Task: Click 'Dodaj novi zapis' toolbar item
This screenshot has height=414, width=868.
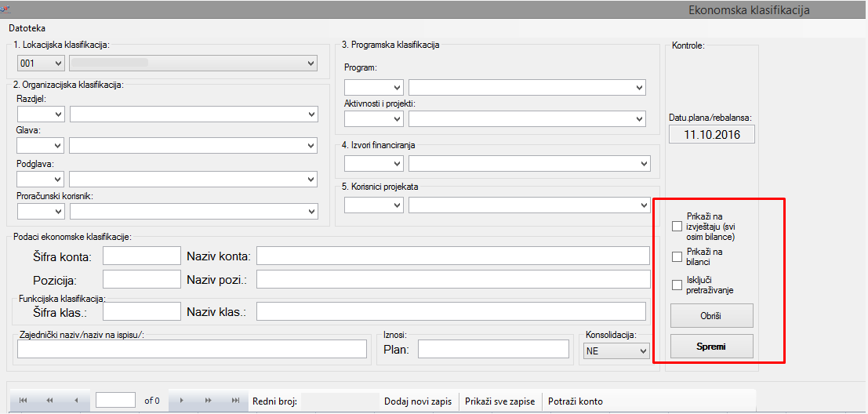Action: tap(417, 401)
